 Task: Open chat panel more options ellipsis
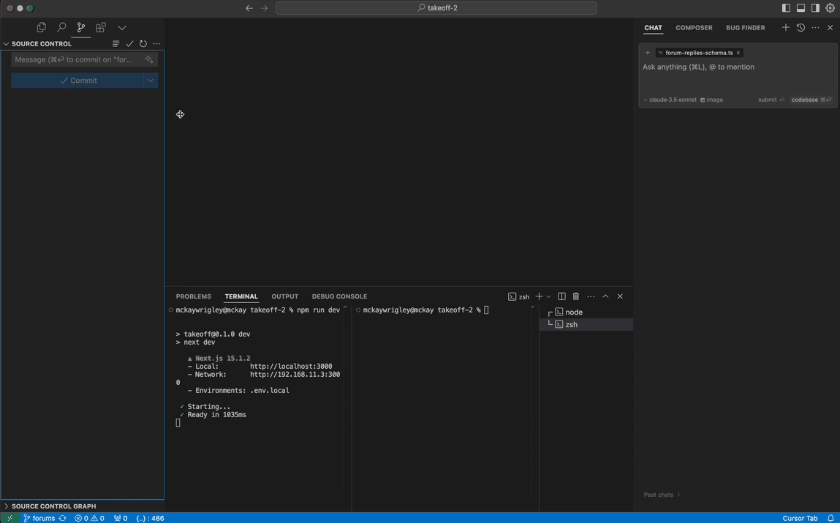(x=815, y=27)
